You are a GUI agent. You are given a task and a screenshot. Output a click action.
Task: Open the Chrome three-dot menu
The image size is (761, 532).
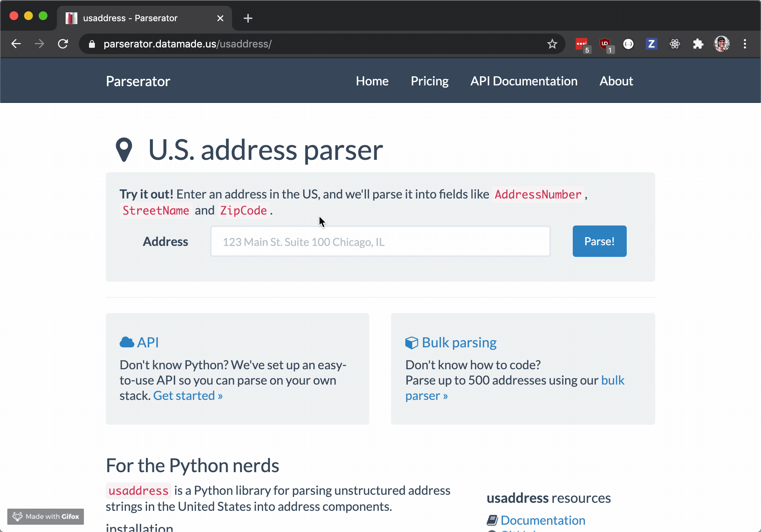pos(745,44)
